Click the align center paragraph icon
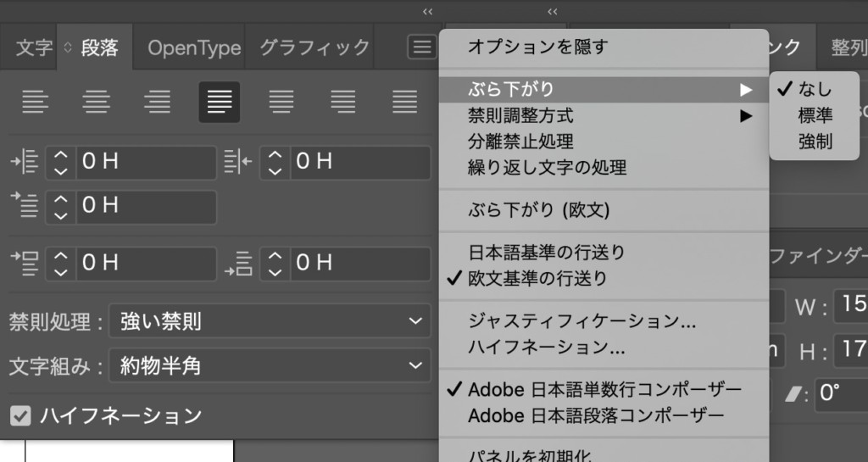The image size is (868, 462). pyautogui.click(x=96, y=103)
